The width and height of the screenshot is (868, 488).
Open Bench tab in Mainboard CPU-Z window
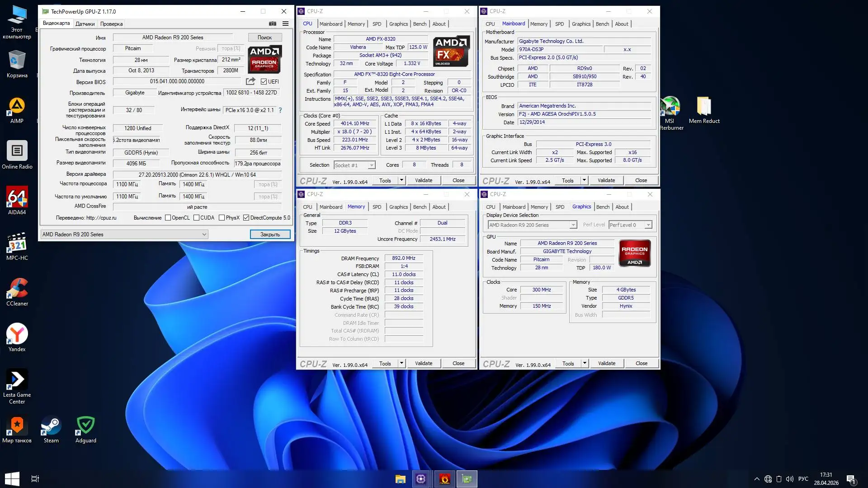click(602, 24)
